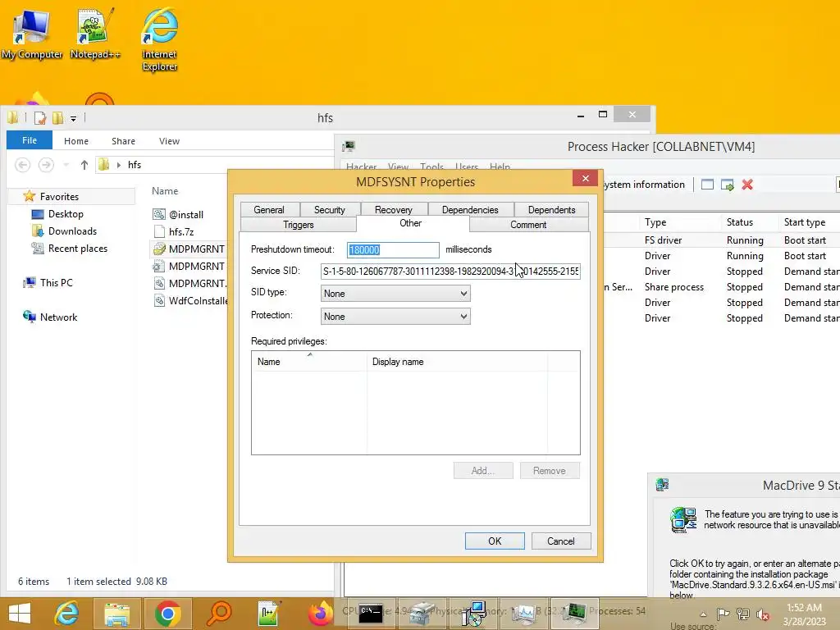Switch to Command Prompt taskbar window
This screenshot has width=840, height=630.
pyautogui.click(x=370, y=614)
